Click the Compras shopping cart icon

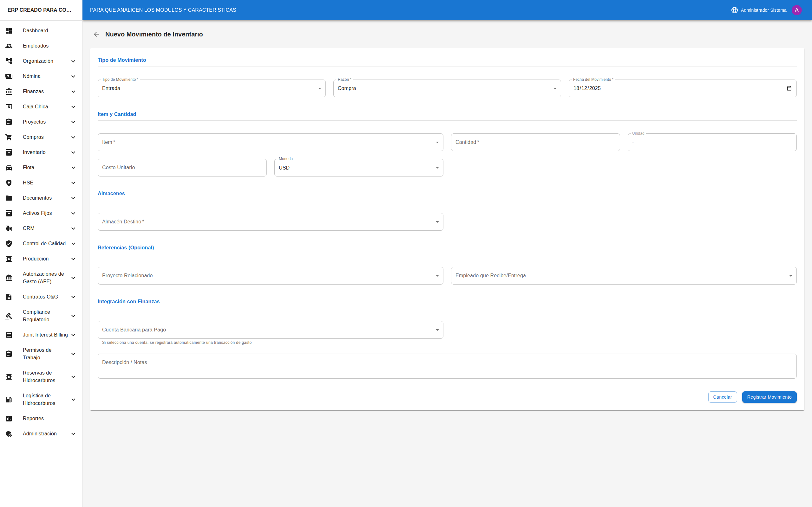(x=9, y=137)
